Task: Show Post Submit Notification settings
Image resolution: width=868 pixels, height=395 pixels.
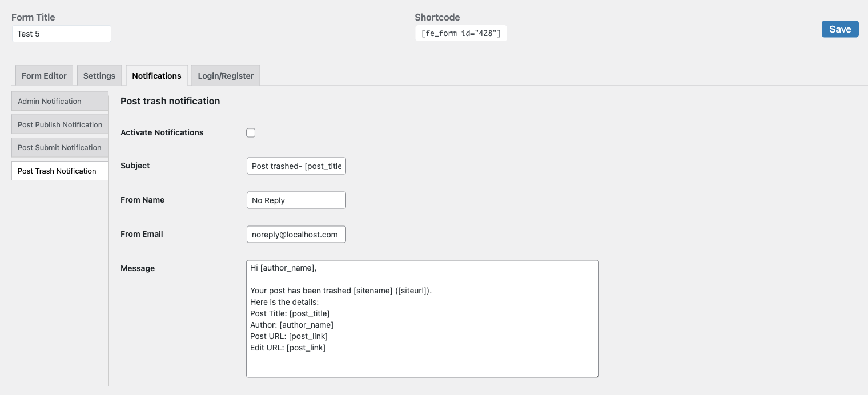Action: pos(59,147)
